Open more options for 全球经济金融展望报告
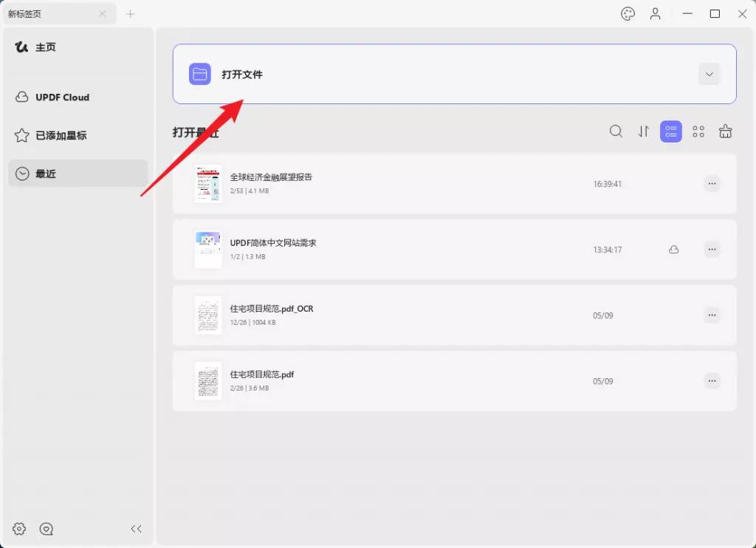 click(x=712, y=184)
